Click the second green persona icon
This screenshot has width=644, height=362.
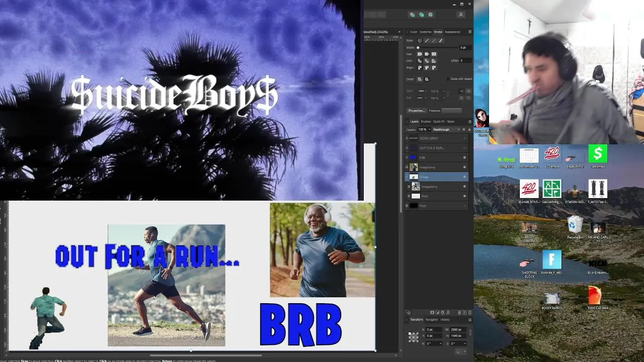tap(421, 15)
